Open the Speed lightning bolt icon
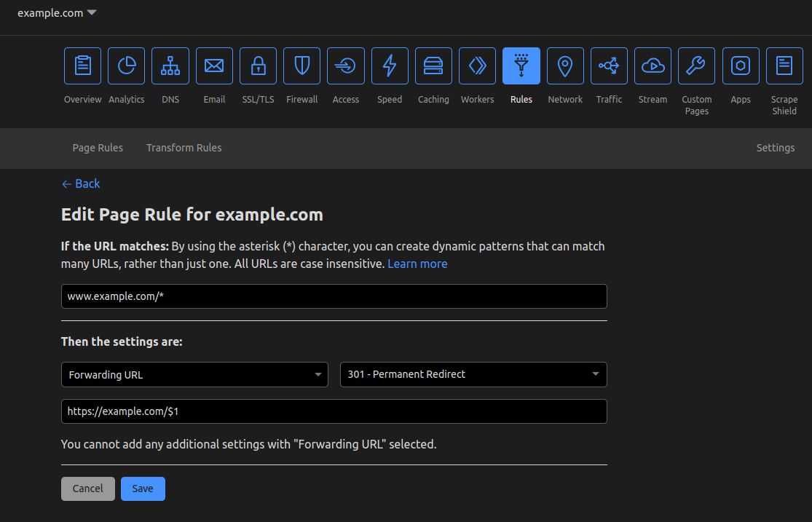The width and height of the screenshot is (812, 522). click(x=390, y=66)
